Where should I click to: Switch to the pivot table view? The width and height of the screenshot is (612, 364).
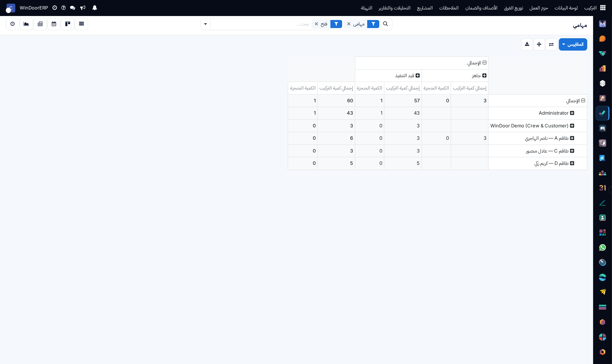coord(40,24)
